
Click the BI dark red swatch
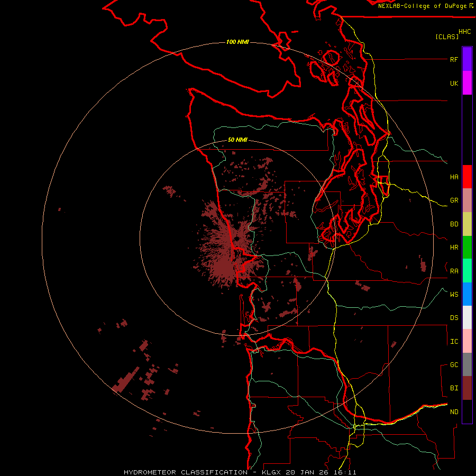(467, 388)
